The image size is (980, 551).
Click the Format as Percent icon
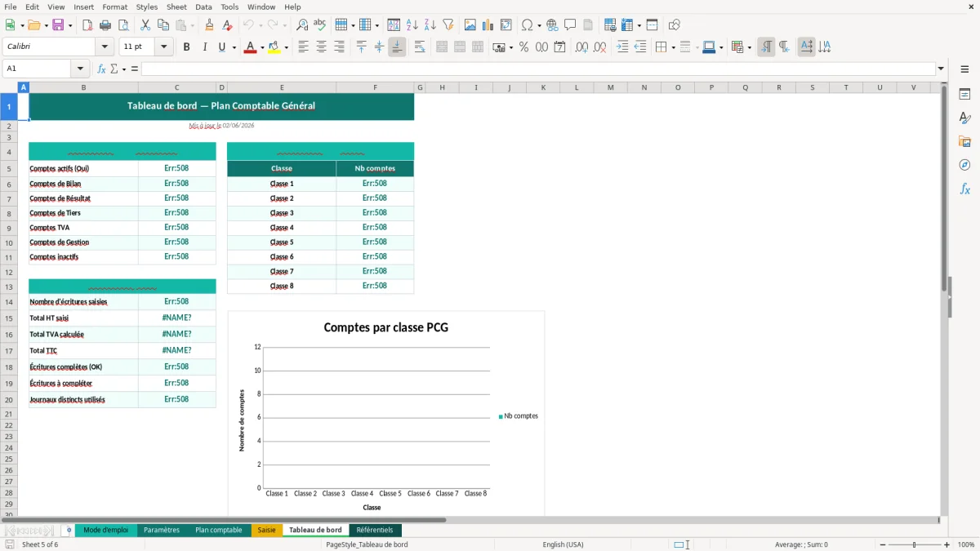524,47
